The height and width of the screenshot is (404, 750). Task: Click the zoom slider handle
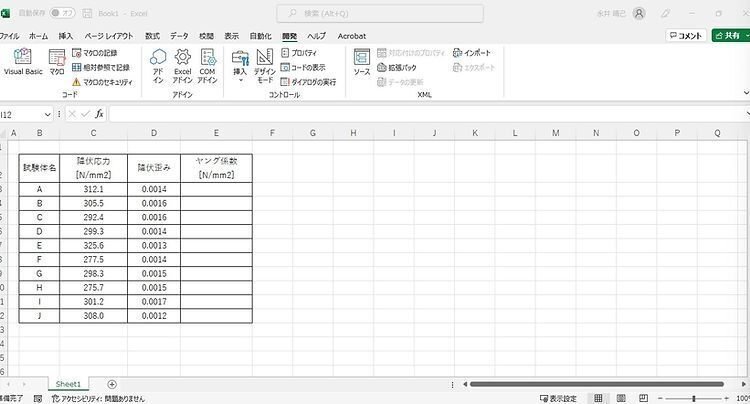[694, 398]
